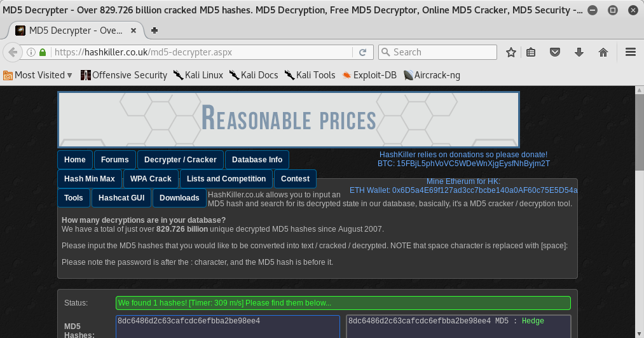This screenshot has height=338, width=644.
Task: Open a new tab with plus button
Action: pos(154,31)
